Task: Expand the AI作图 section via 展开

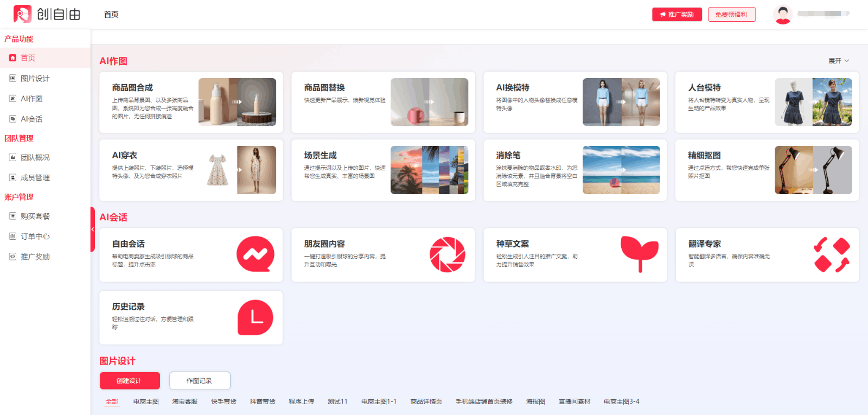Action: click(x=839, y=61)
